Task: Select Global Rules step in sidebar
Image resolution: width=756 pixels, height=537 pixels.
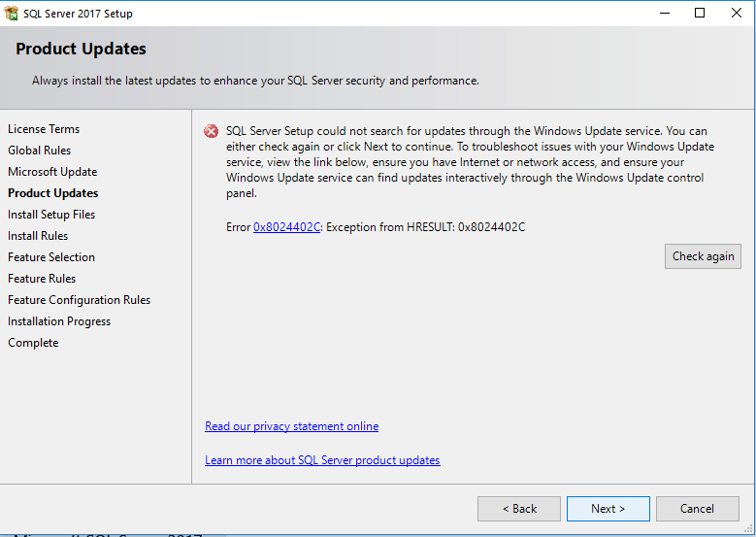Action: coord(39,151)
